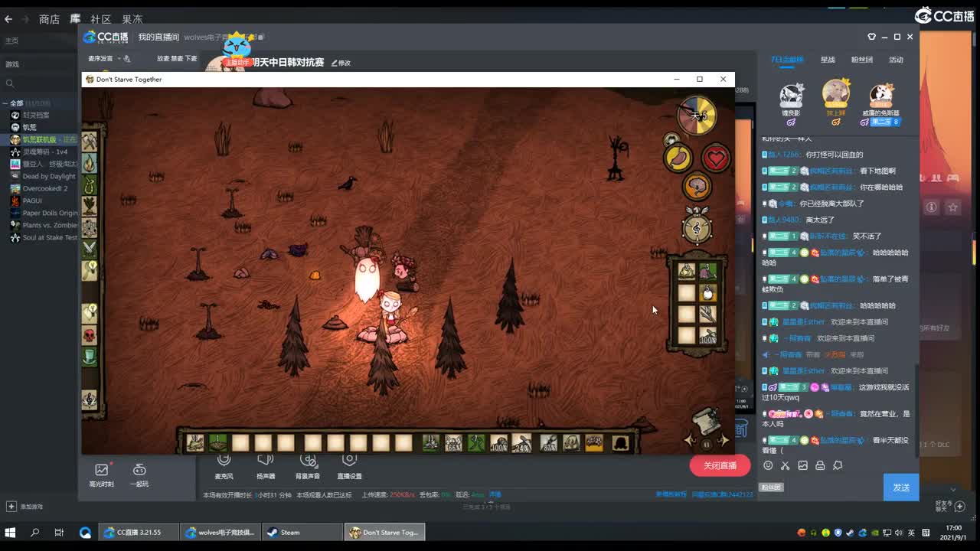Open the Tools crafting tab in game
This screenshot has height=551, width=980.
click(x=90, y=142)
